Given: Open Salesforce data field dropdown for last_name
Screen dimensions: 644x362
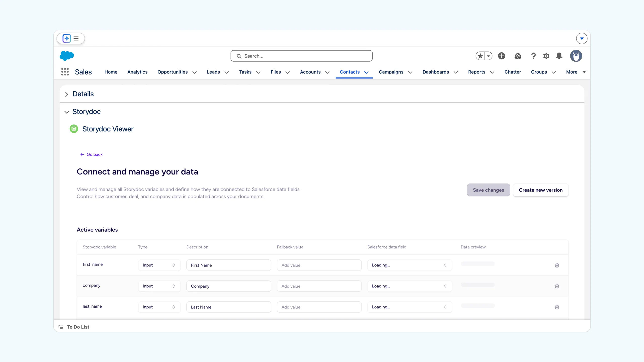Looking at the screenshot, I should click(x=410, y=307).
